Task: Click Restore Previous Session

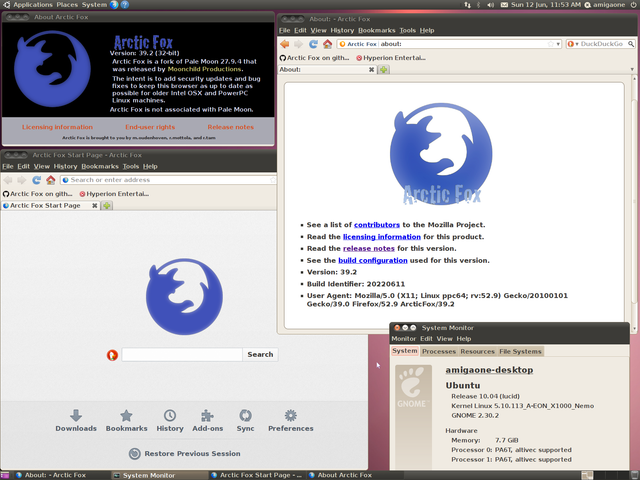Action: pyautogui.click(x=184, y=454)
